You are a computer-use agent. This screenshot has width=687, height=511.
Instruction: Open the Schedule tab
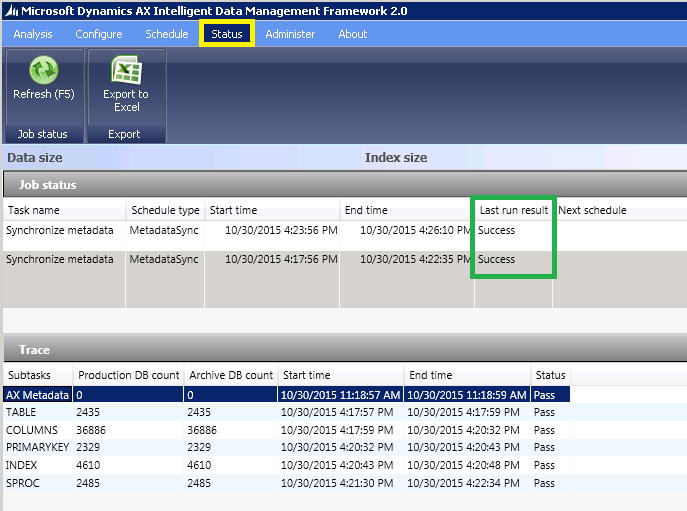pos(166,34)
